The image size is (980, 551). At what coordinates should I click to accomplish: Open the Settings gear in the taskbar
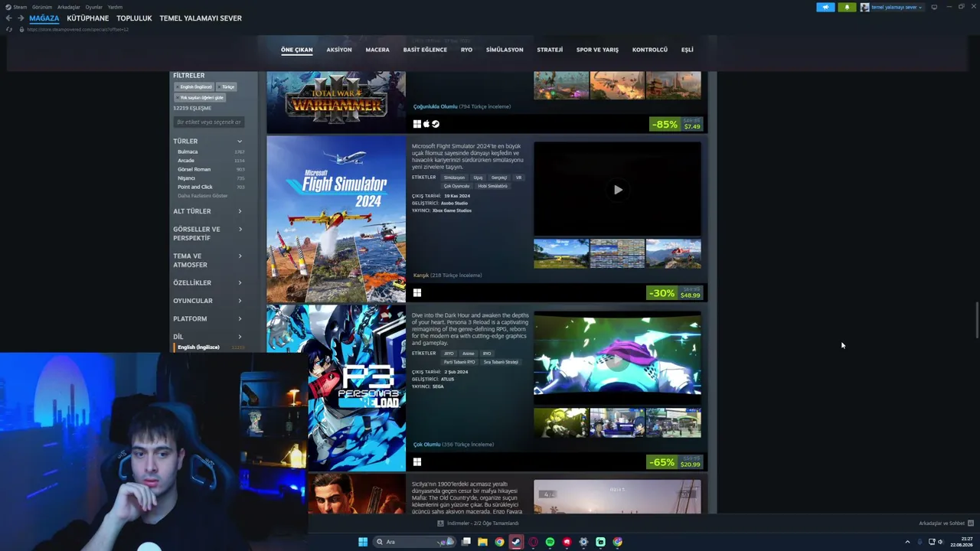[583, 542]
